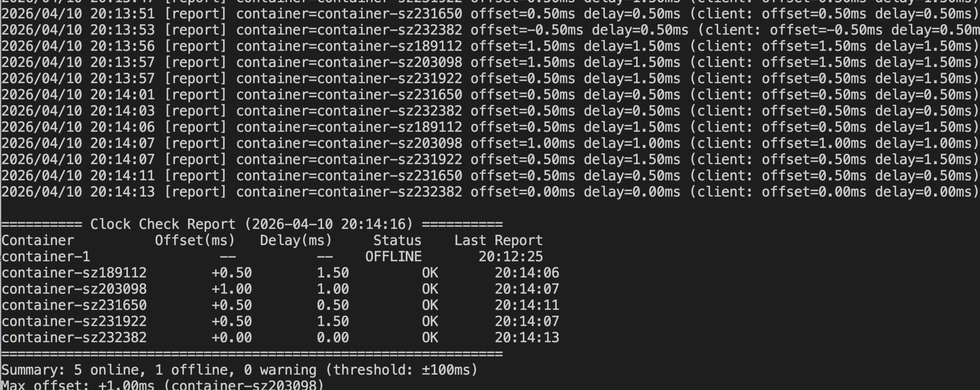Click the Status column header
Screen dimensions: 980x390
[x=397, y=241]
